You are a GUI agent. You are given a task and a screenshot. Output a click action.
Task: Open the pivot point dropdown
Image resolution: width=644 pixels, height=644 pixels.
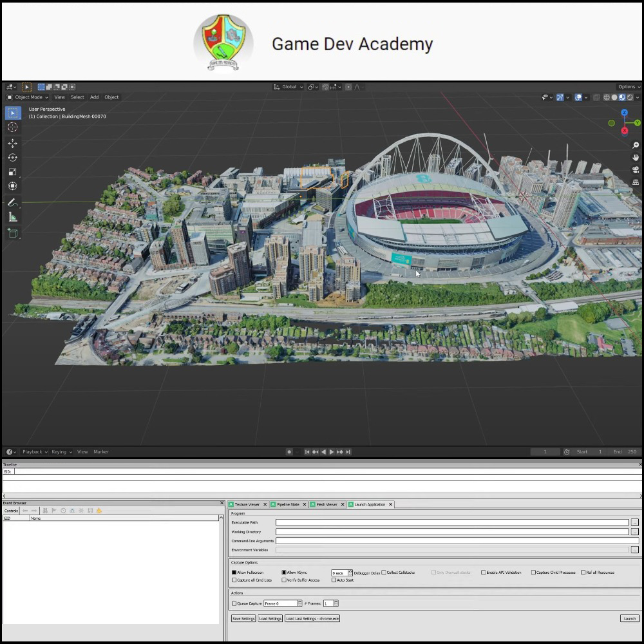pos(313,87)
